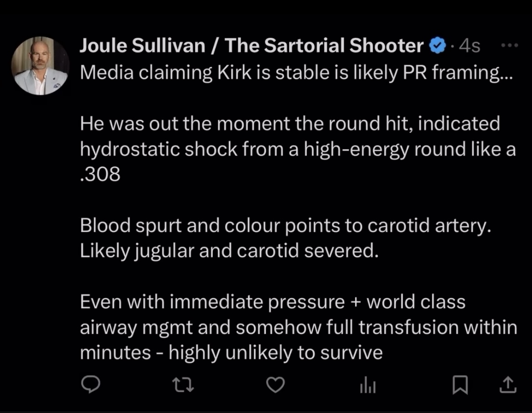The image size is (532, 413).
Task: Click the sentence "Blood spurt and colour points"
Action: (x=286, y=226)
